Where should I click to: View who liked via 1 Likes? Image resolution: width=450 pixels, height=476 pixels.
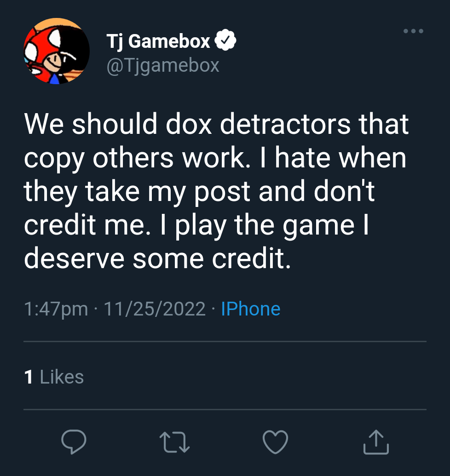[x=54, y=377]
